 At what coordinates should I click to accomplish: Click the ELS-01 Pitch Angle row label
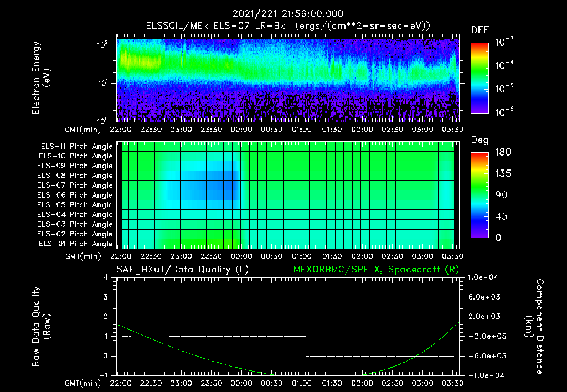(76, 244)
